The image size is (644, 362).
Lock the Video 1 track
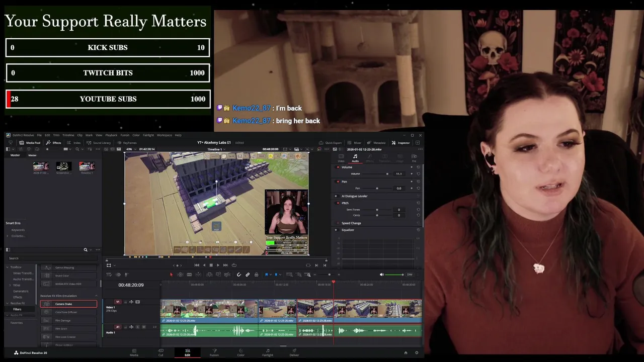[125, 302]
